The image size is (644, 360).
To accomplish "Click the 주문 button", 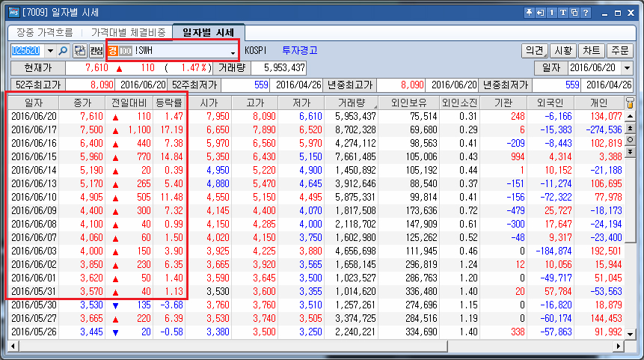I will pyautogui.click(x=619, y=51).
